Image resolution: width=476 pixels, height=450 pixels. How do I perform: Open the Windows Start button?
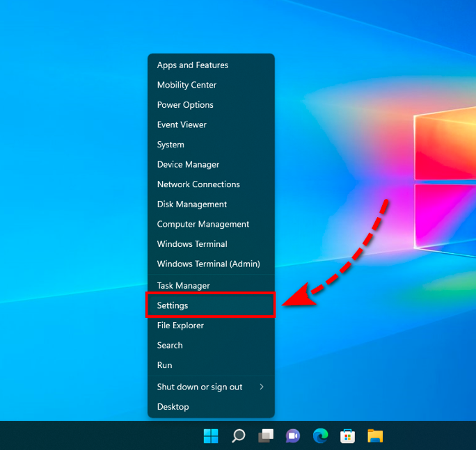click(x=211, y=435)
